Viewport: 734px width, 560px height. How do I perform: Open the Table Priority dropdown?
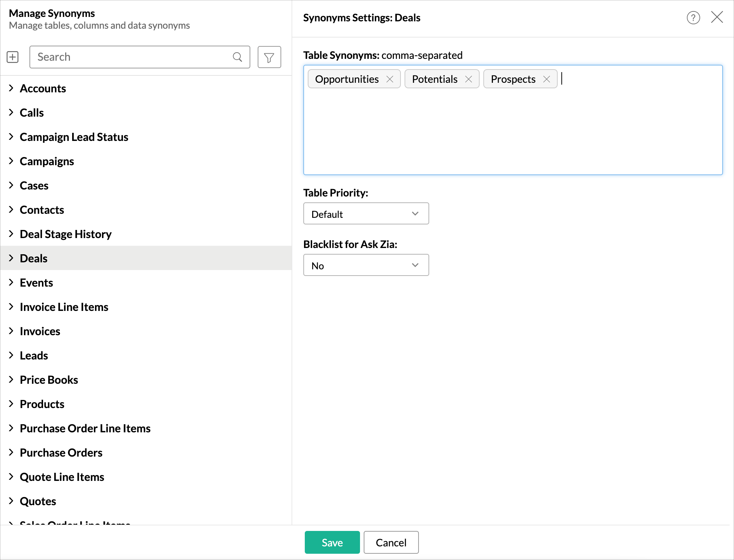pyautogui.click(x=366, y=213)
